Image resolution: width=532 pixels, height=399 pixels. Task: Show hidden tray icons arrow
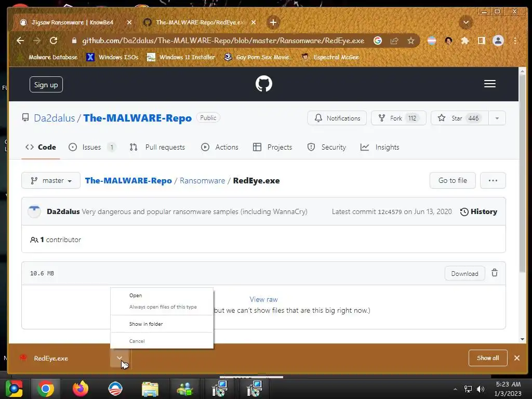pos(455,389)
